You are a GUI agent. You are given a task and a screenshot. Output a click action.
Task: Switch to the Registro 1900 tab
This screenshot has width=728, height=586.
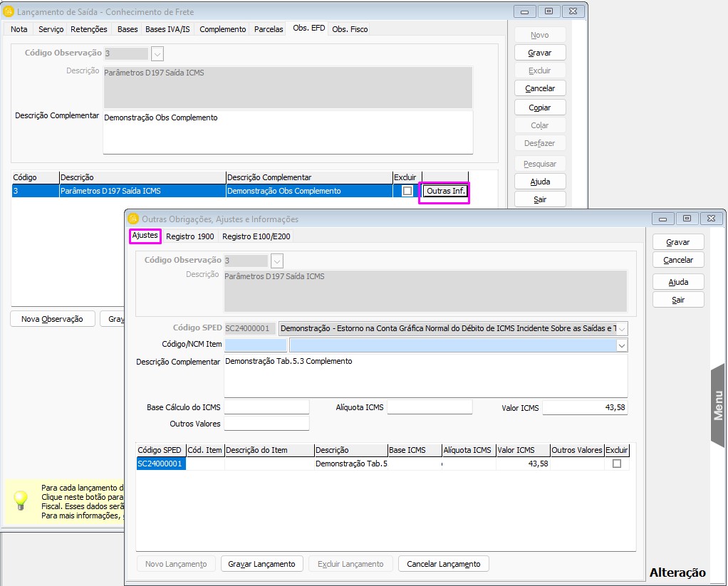[189, 236]
